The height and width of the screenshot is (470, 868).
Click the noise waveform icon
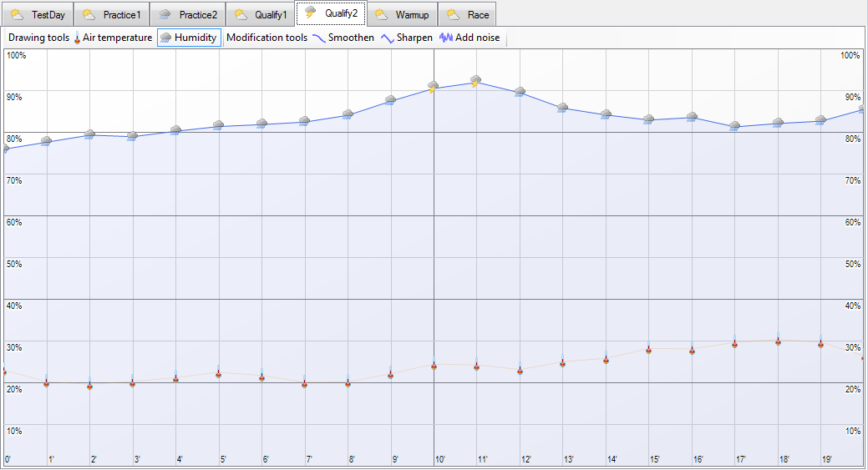446,38
